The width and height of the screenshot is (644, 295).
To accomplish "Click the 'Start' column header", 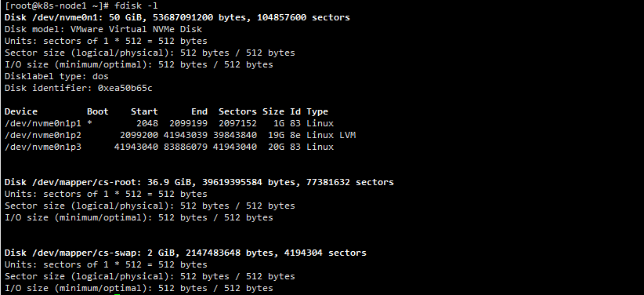I will click(144, 111).
